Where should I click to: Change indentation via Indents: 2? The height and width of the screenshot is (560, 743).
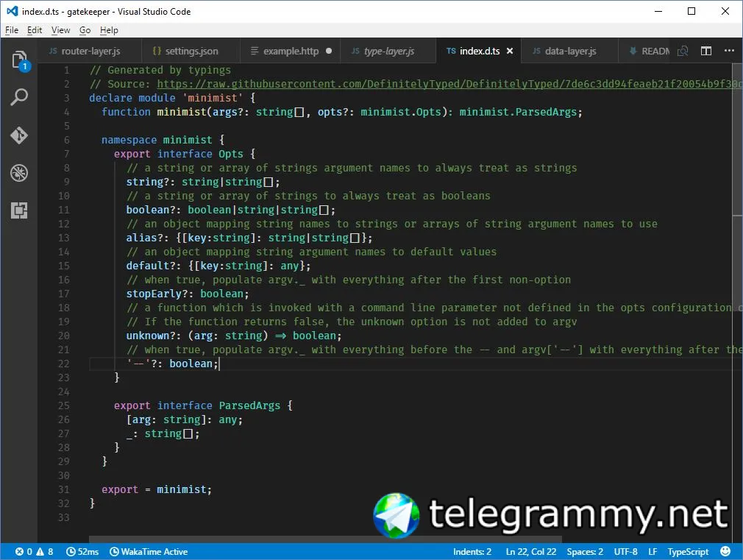[x=472, y=551]
